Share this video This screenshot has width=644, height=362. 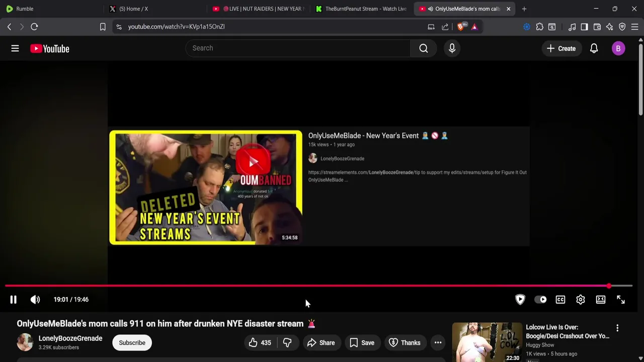[321, 343]
